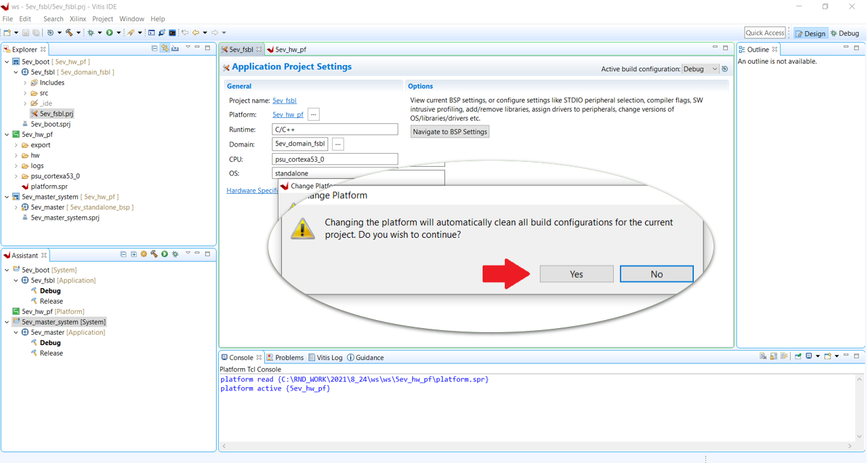Click the Debug bug icon in the main toolbar
The image size is (868, 463).
pos(90,33)
